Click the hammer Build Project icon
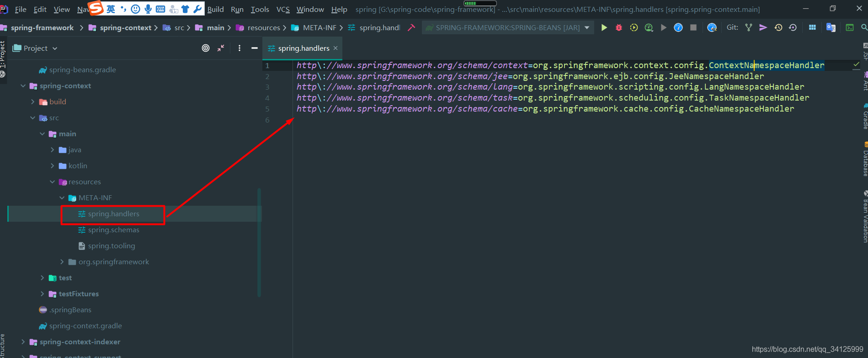Screen dimensions: 868x358 point(411,28)
